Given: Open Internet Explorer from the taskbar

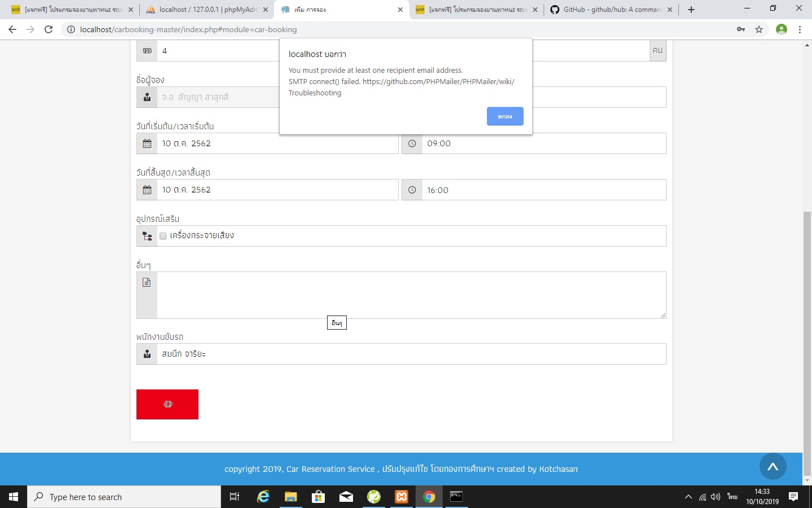Looking at the screenshot, I should click(263, 497).
